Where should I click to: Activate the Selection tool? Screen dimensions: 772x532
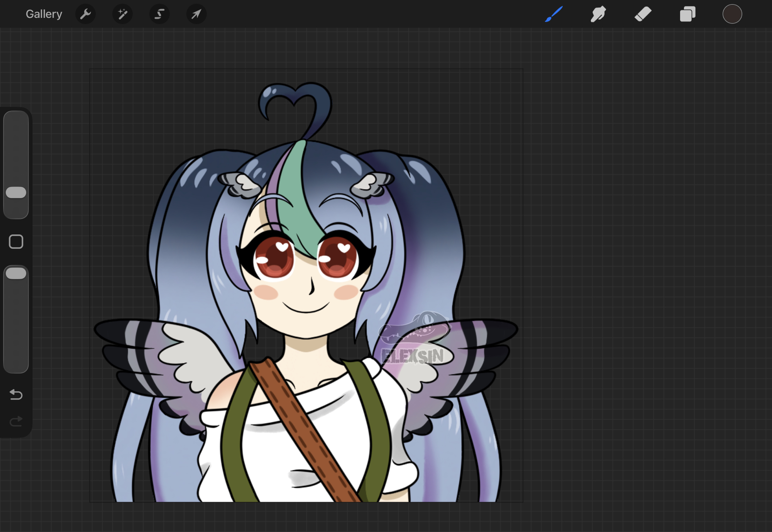point(159,14)
